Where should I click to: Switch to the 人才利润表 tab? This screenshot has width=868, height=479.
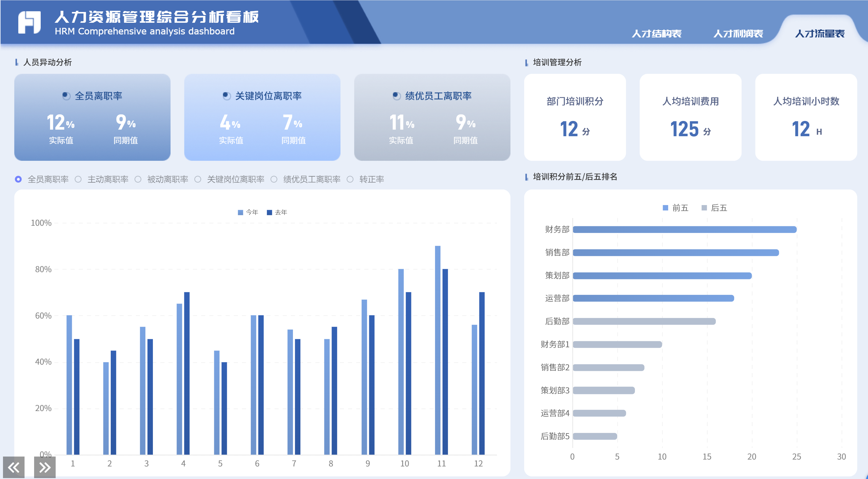coord(738,34)
